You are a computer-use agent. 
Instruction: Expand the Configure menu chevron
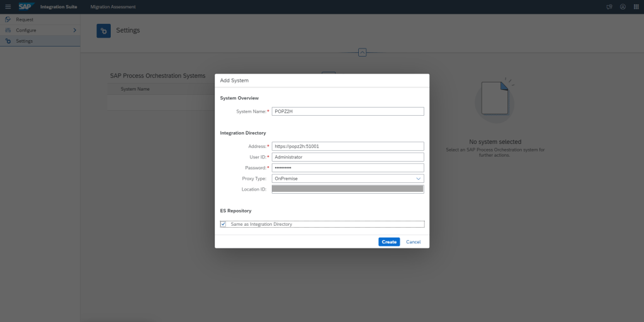tap(74, 30)
